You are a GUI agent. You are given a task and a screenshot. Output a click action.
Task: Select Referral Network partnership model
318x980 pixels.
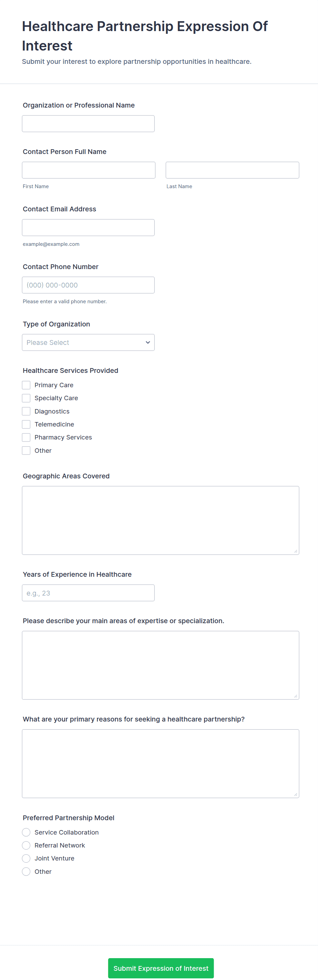click(26, 845)
